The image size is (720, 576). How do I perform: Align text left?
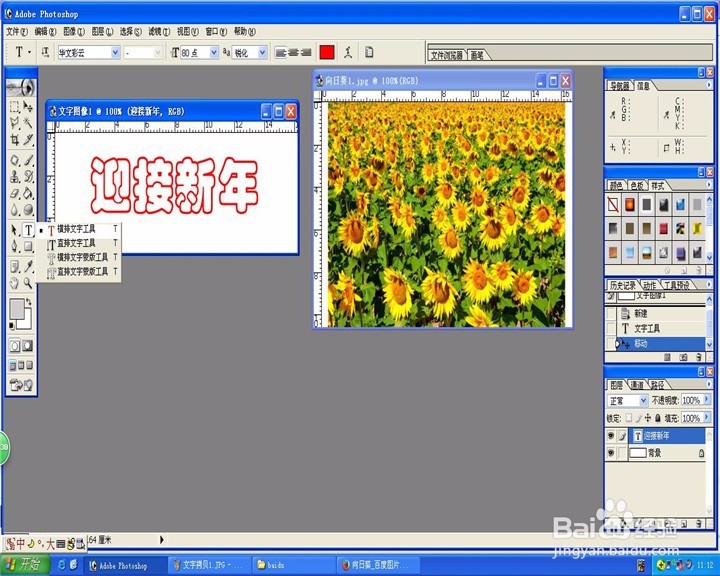281,53
